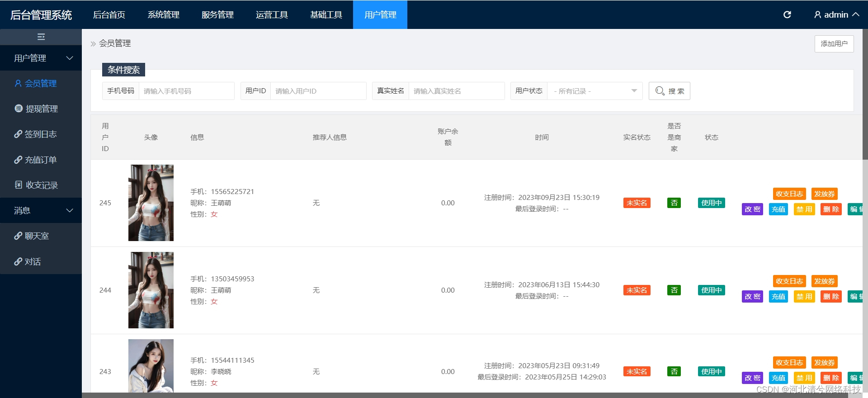Open 基础工具 menu

326,14
